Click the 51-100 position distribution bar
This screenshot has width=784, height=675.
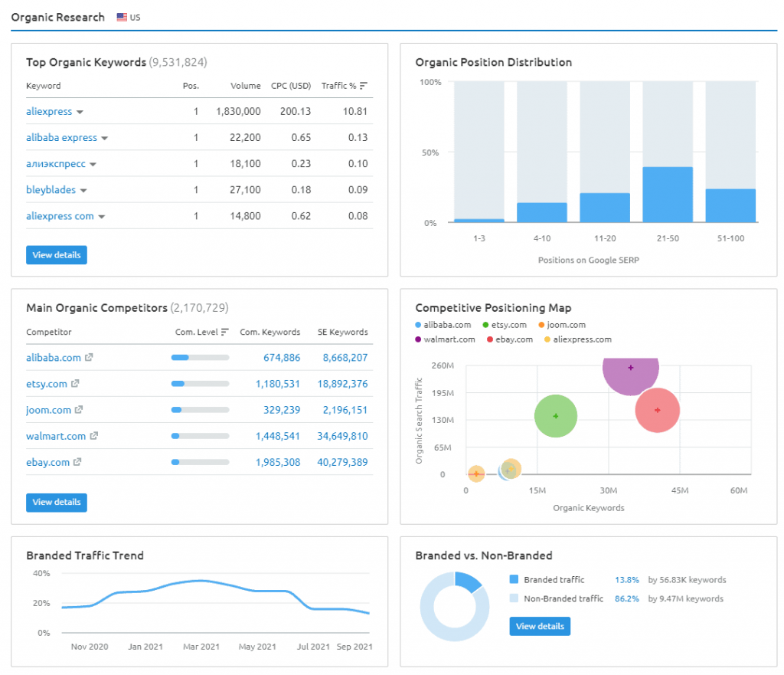click(x=730, y=205)
